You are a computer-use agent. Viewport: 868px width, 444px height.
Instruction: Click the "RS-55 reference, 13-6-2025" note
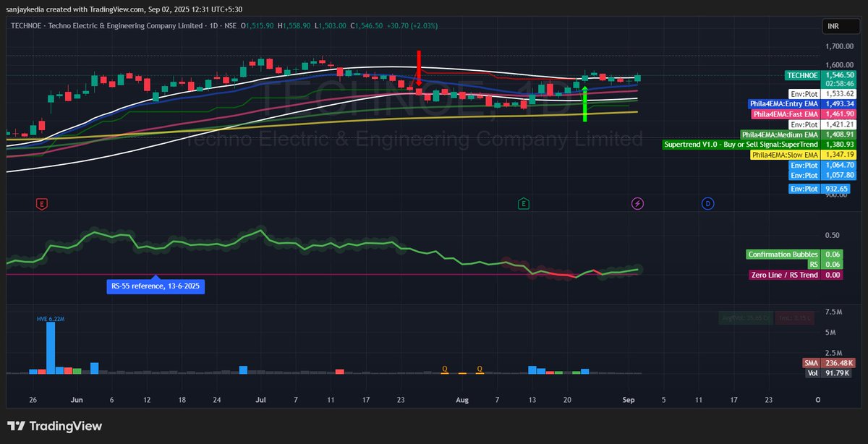click(155, 286)
